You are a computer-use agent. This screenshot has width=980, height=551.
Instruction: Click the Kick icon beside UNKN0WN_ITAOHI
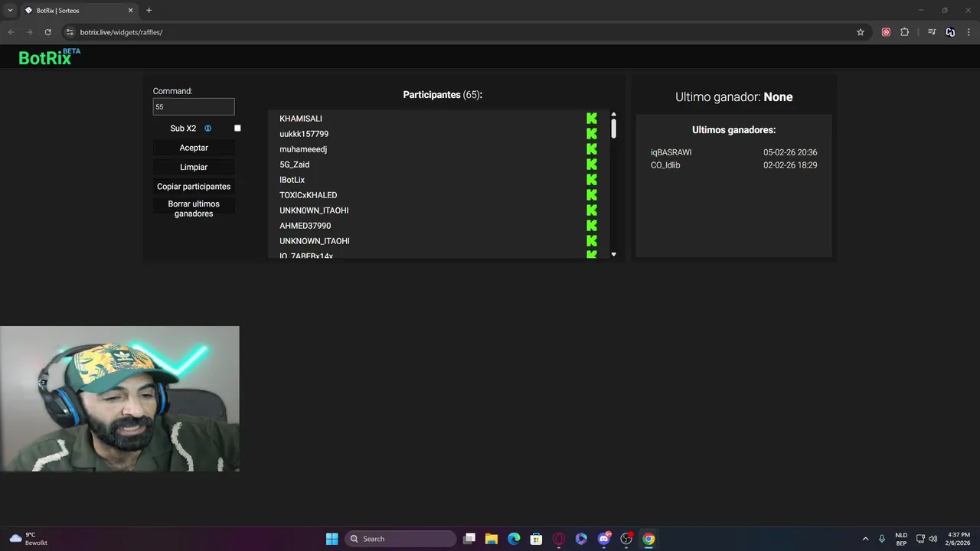(592, 210)
